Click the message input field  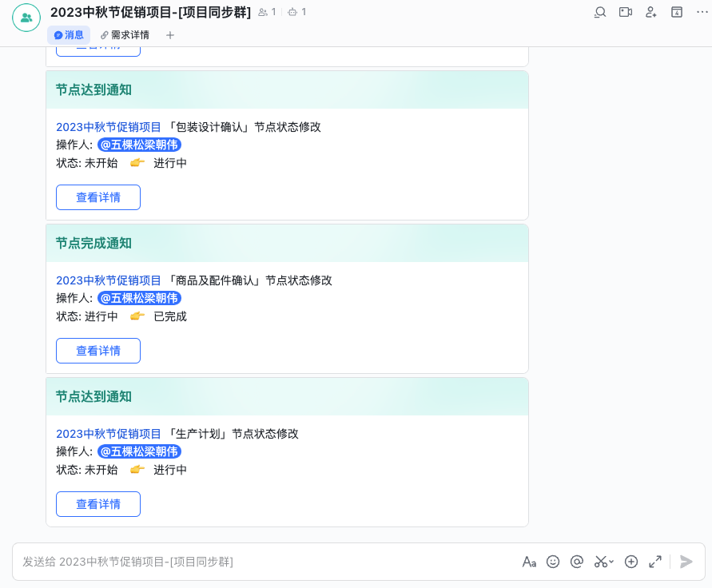264,562
